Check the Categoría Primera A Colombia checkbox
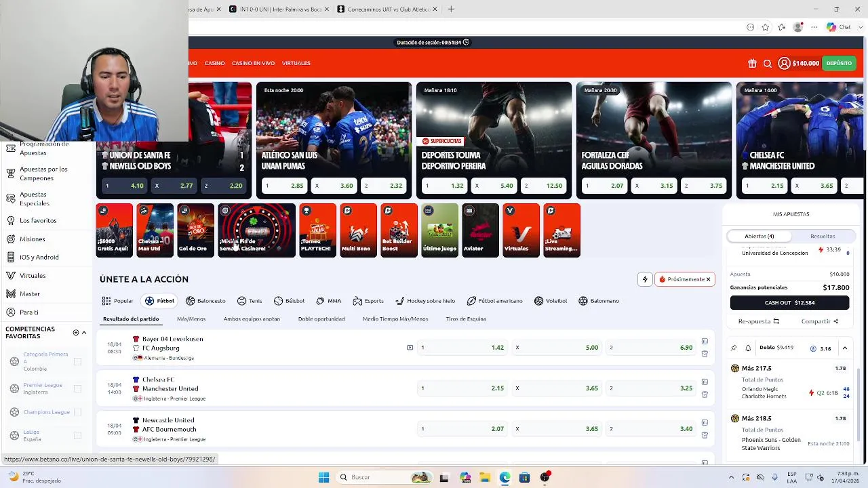868x488 pixels. click(77, 362)
